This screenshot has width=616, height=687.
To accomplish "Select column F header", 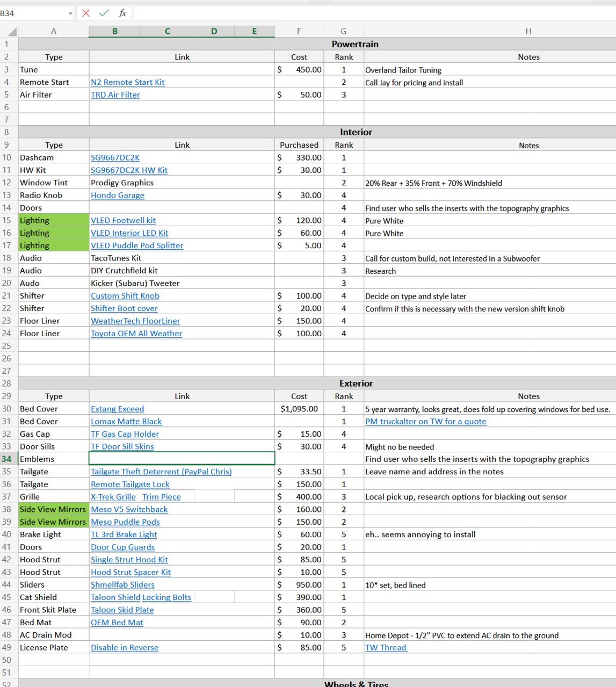I will pyautogui.click(x=299, y=32).
